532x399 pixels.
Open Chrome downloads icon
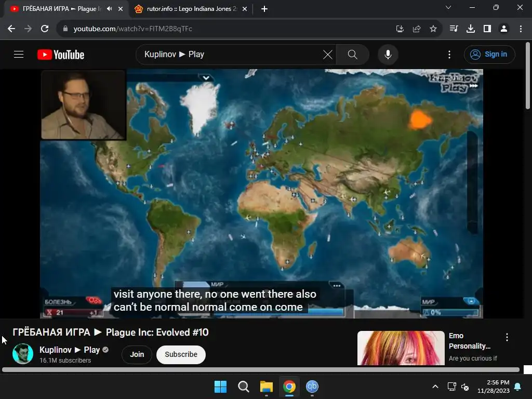[471, 29]
